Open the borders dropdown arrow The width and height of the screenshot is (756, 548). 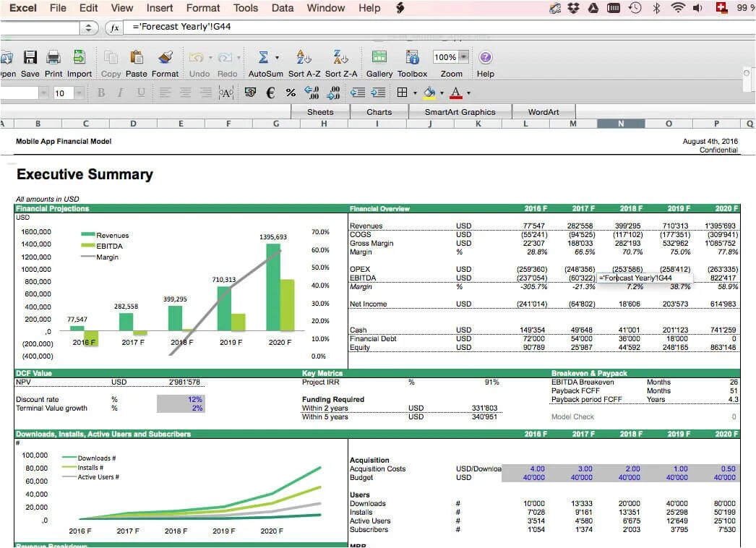415,93
